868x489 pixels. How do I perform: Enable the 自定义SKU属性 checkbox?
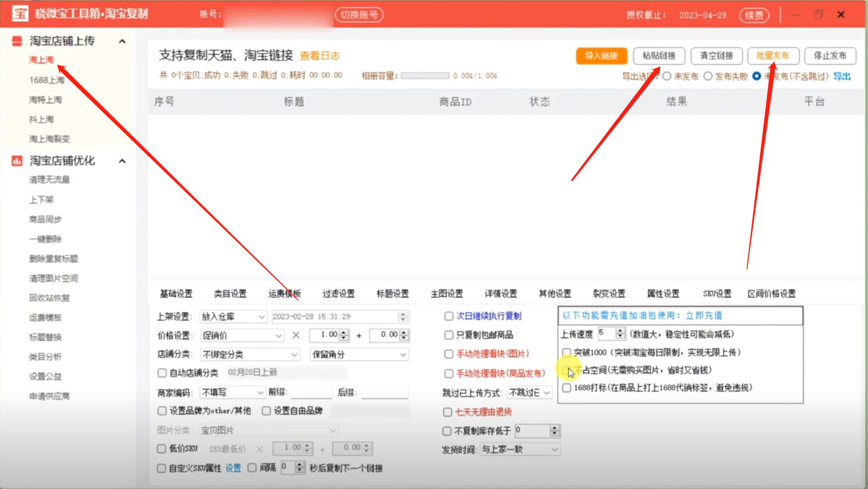(161, 468)
